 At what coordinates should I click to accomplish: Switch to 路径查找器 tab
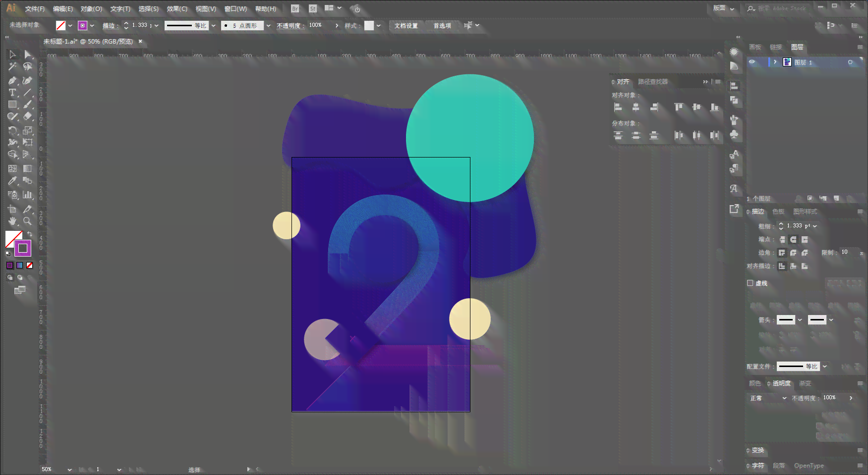[653, 82]
